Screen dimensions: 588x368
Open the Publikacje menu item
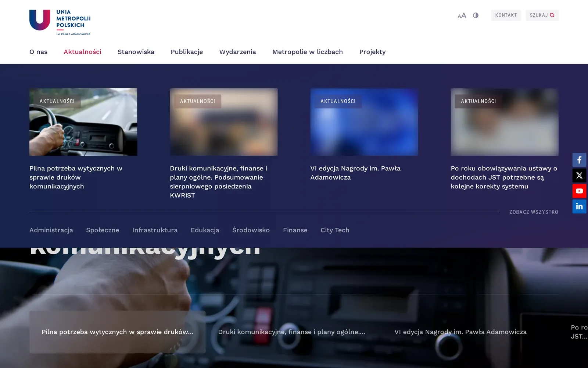187,52
